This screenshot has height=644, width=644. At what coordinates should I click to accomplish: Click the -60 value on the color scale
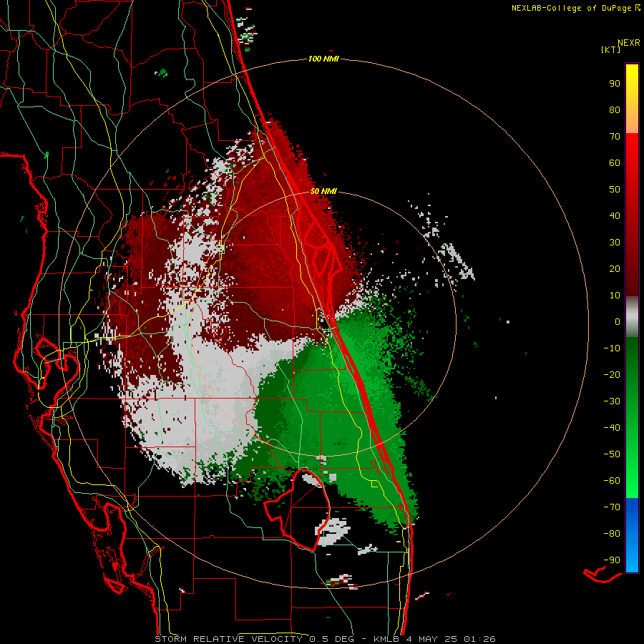(612, 481)
